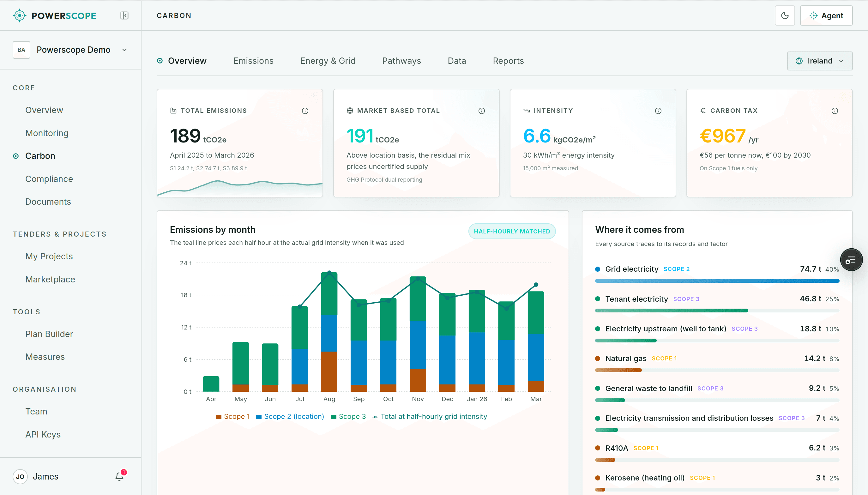Toggle Total at half-hourly grid intensity legend

pyautogui.click(x=430, y=416)
